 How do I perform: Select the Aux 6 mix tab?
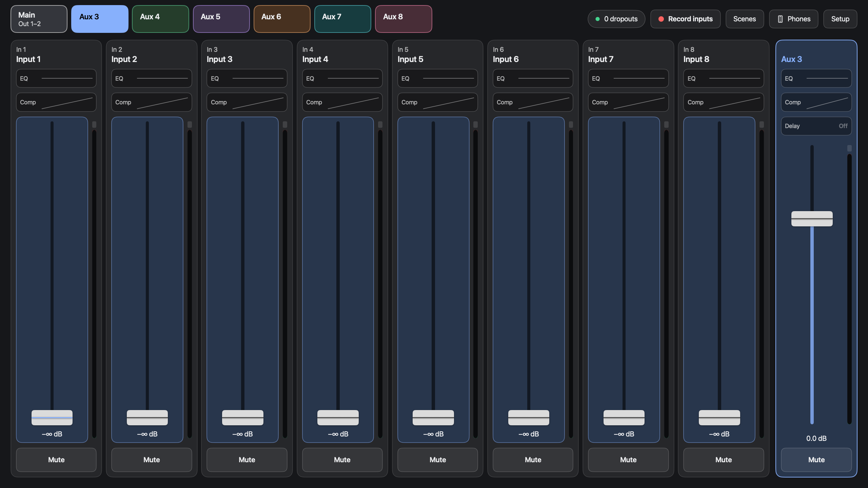point(282,19)
